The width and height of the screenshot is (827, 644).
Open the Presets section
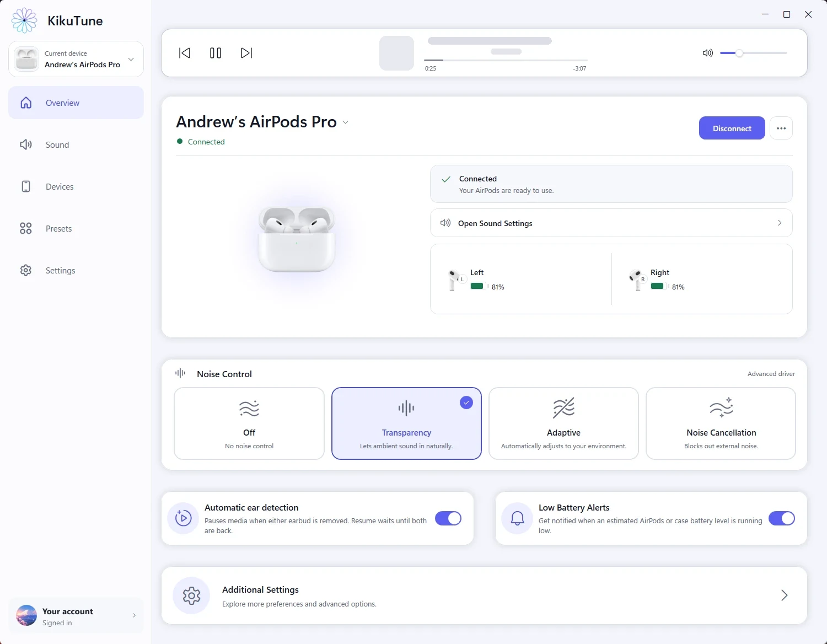pyautogui.click(x=76, y=228)
